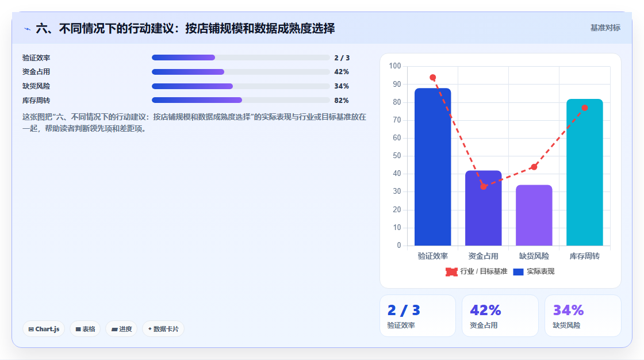Click the 资金占用 row label in progress list

click(x=36, y=72)
